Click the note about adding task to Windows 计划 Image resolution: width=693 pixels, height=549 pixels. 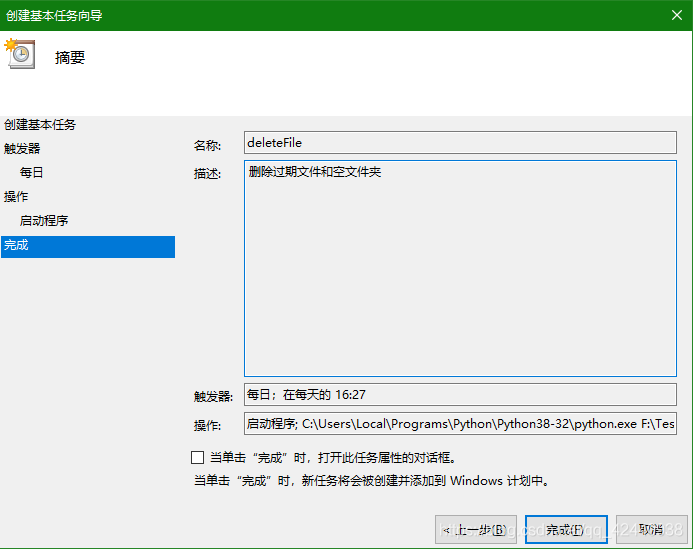pyautogui.click(x=372, y=480)
